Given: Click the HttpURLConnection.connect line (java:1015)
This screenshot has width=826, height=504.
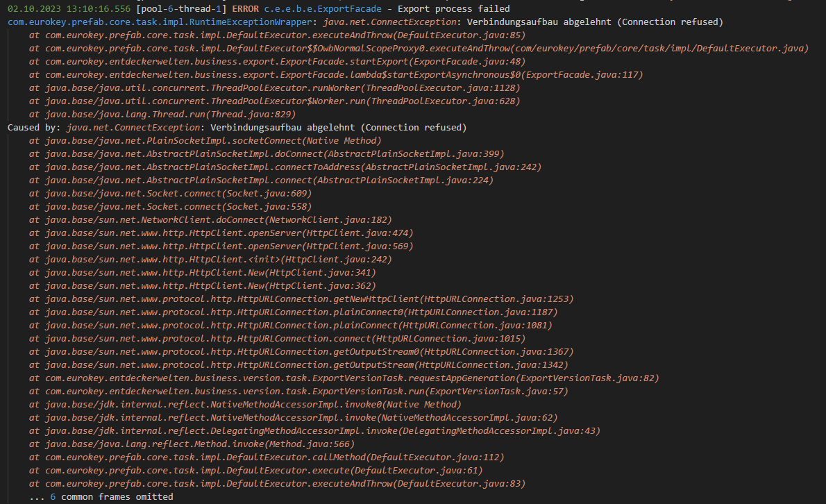Looking at the screenshot, I should point(277,338).
